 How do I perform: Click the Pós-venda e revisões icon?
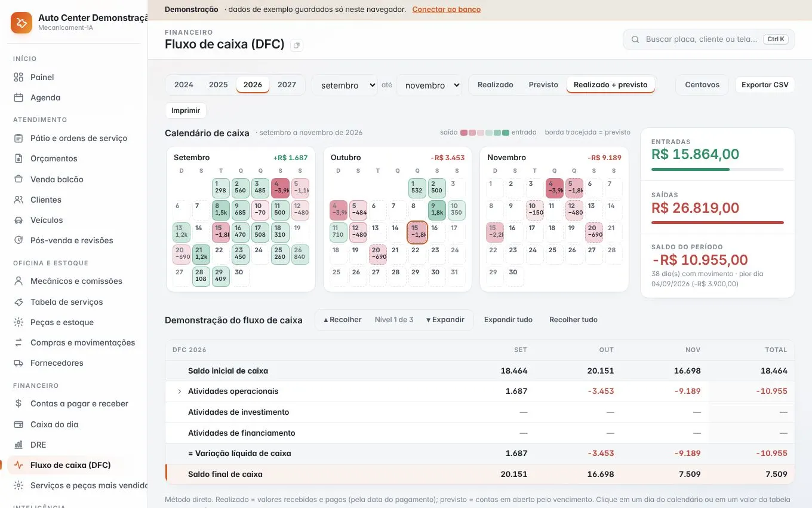(19, 240)
